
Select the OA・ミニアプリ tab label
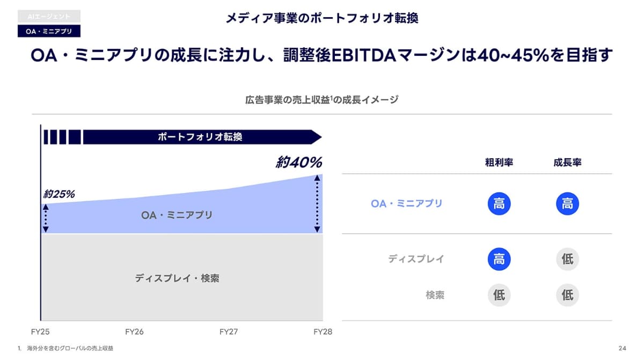(x=49, y=31)
